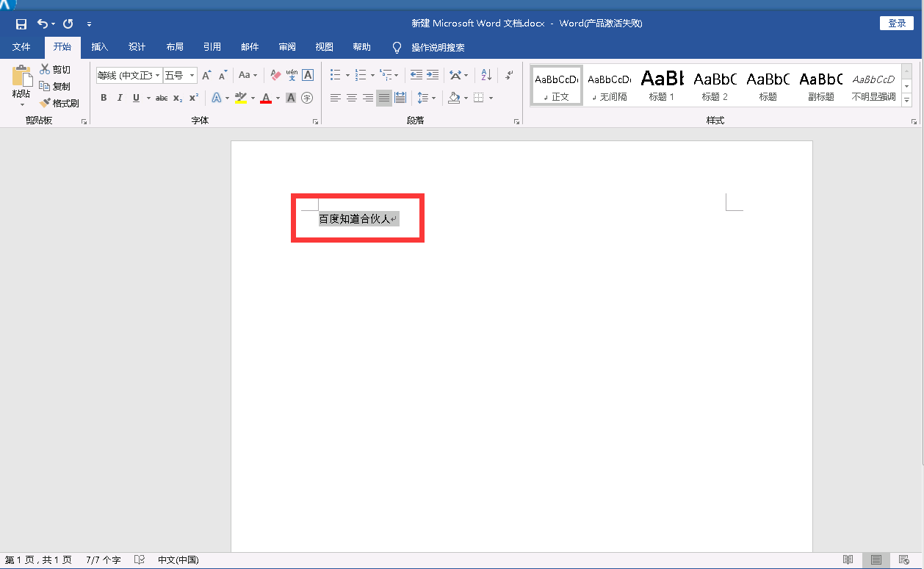Image resolution: width=924 pixels, height=569 pixels.
Task: Apply distributed alignment
Action: pyautogui.click(x=400, y=98)
